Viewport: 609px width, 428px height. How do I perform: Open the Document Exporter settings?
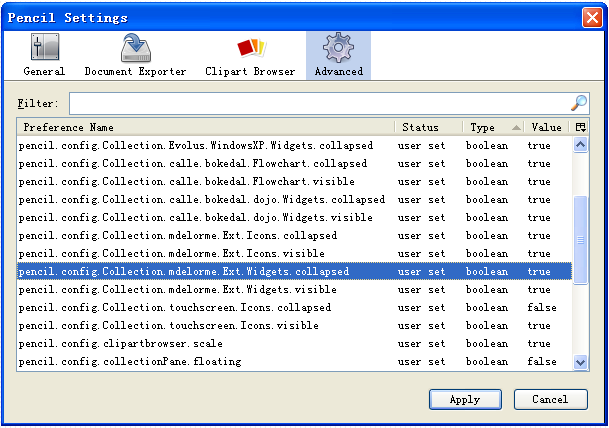[135, 55]
